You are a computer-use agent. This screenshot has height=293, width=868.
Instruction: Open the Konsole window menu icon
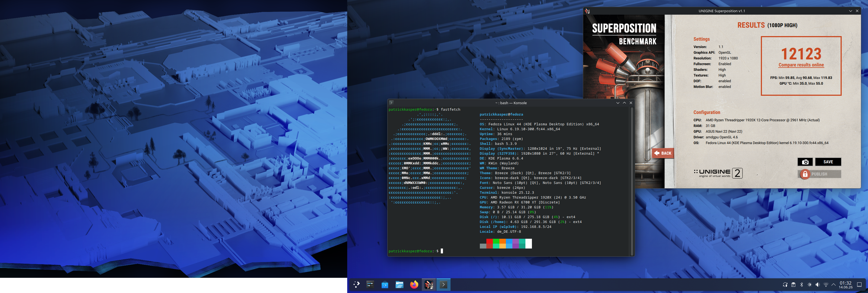click(391, 103)
